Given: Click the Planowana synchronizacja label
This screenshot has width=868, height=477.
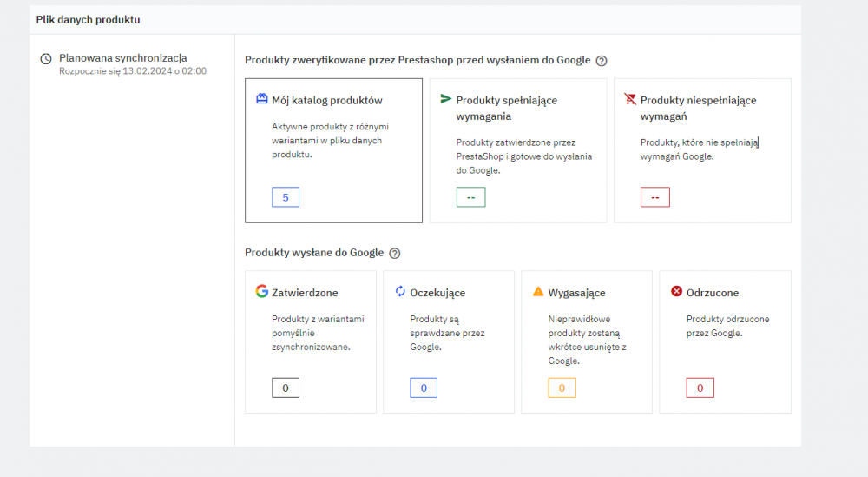Looking at the screenshot, I should click(123, 58).
